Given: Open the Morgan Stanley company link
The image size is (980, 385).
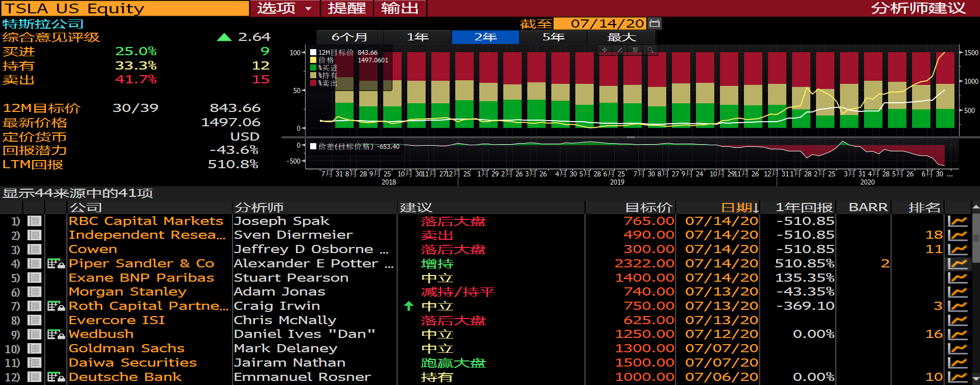Looking at the screenshot, I should 128,291.
